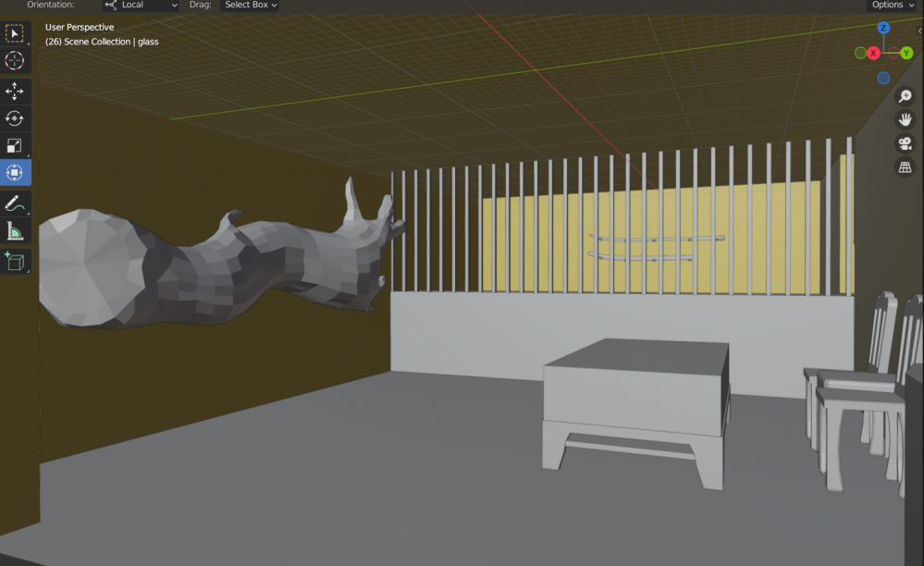Viewport: 924px width, 566px height.
Task: Open the Orientation Local dropdown
Action: (x=141, y=5)
